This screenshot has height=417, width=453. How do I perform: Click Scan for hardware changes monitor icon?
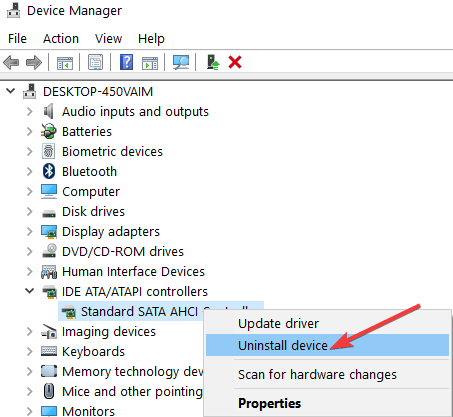[x=181, y=62]
